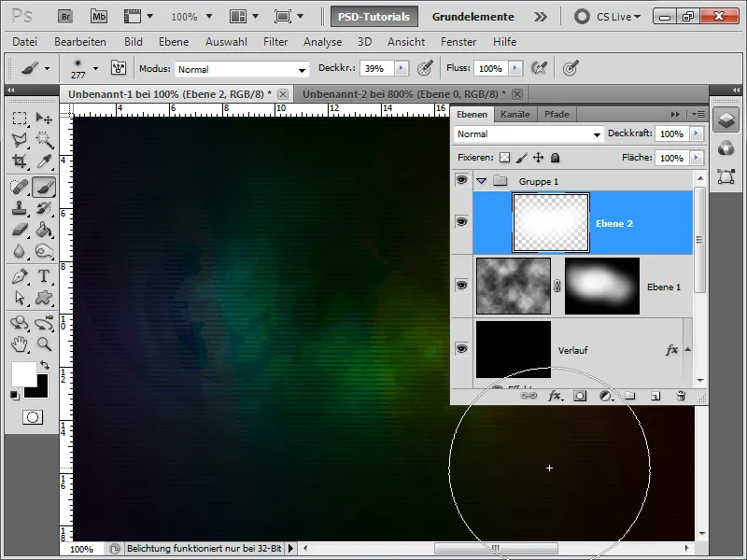Select the Eraser tool
The height and width of the screenshot is (560, 747).
coord(20,230)
